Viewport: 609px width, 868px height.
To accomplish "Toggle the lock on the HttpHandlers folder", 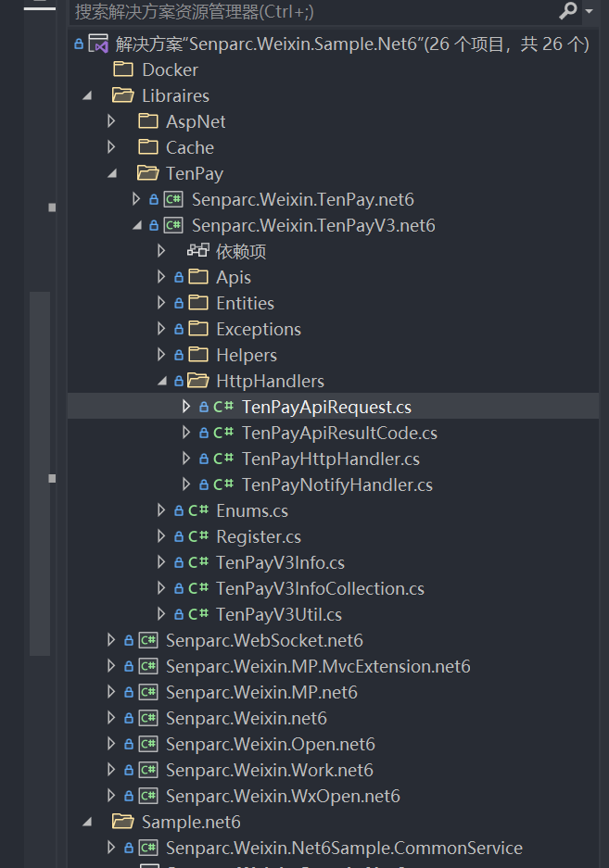I will tap(178, 380).
